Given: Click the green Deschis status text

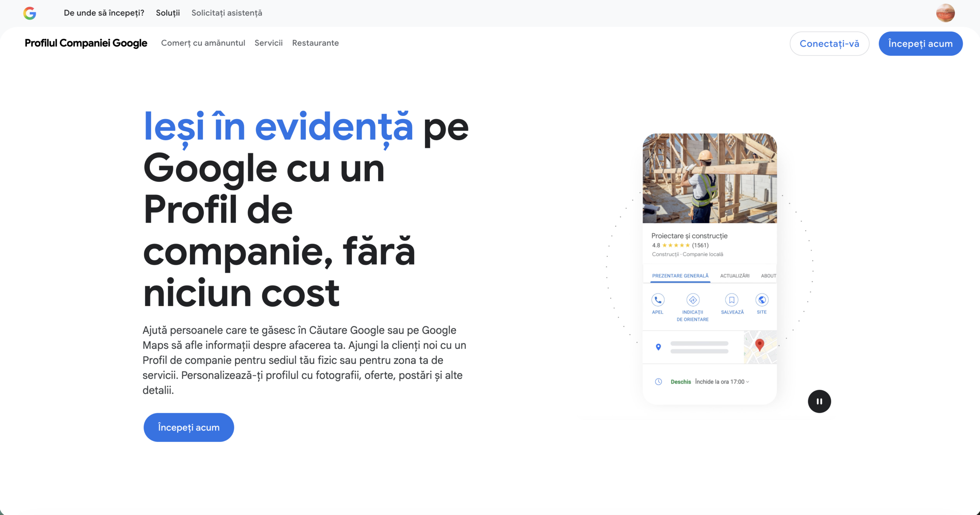Looking at the screenshot, I should [x=681, y=382].
